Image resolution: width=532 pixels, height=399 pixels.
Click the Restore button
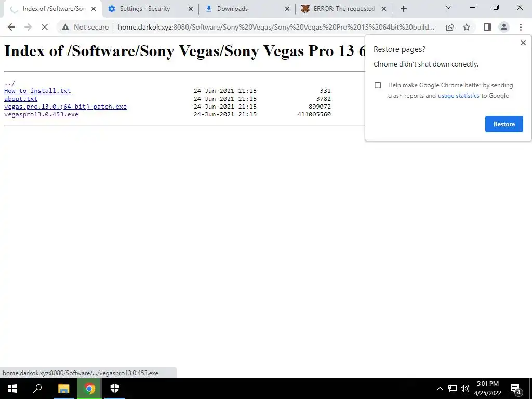pos(504,124)
